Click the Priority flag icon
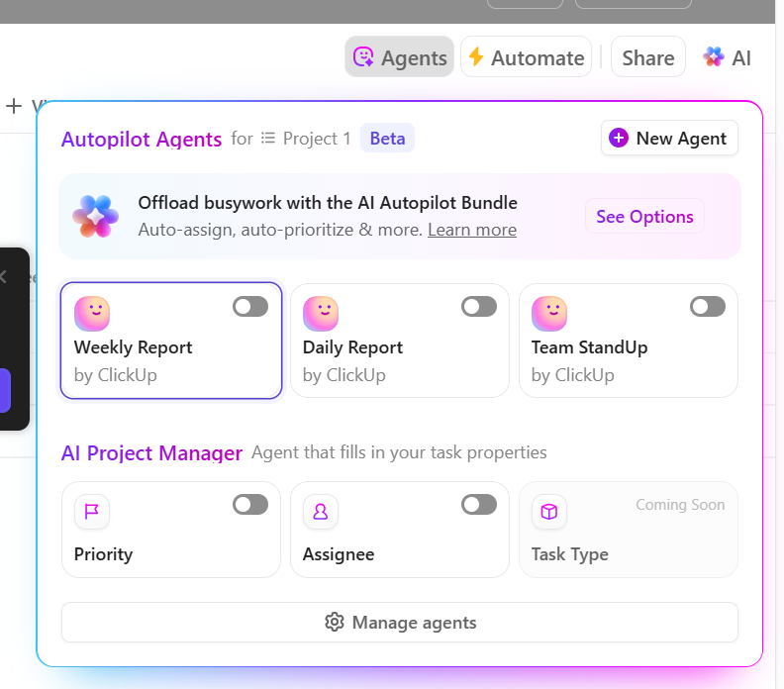 (92, 512)
